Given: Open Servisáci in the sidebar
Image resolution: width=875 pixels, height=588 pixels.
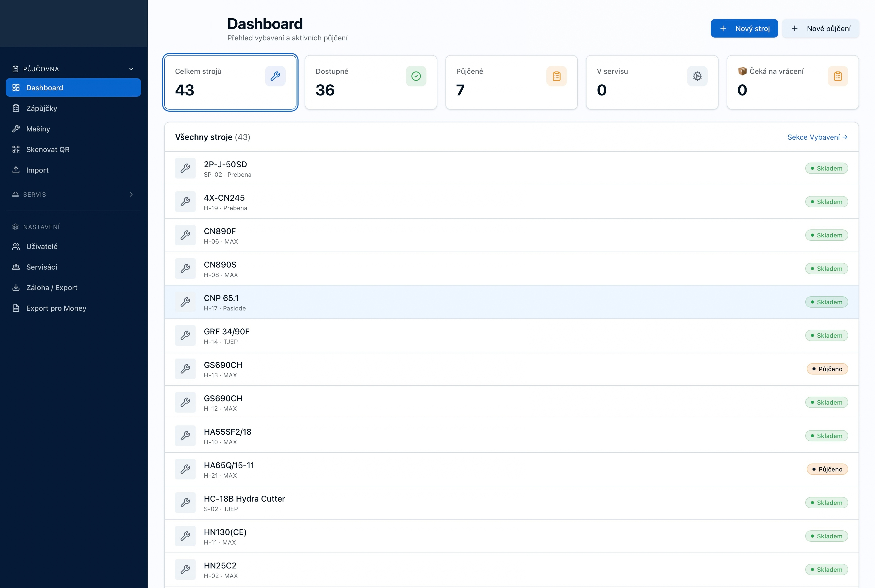Looking at the screenshot, I should [x=73, y=267].
